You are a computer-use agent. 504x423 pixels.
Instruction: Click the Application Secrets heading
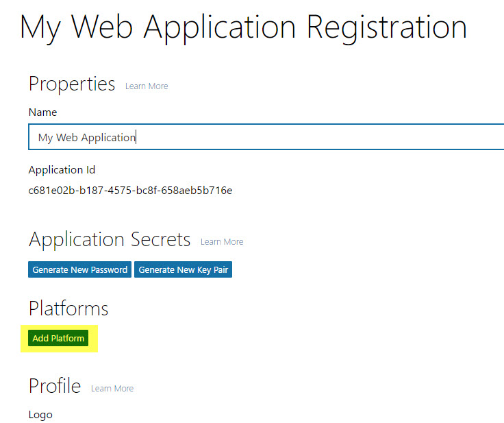(x=110, y=239)
